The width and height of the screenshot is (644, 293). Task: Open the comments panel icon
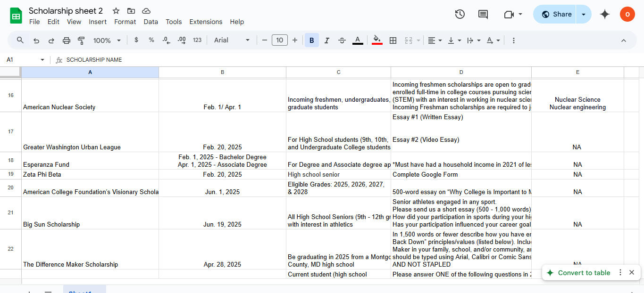point(483,14)
